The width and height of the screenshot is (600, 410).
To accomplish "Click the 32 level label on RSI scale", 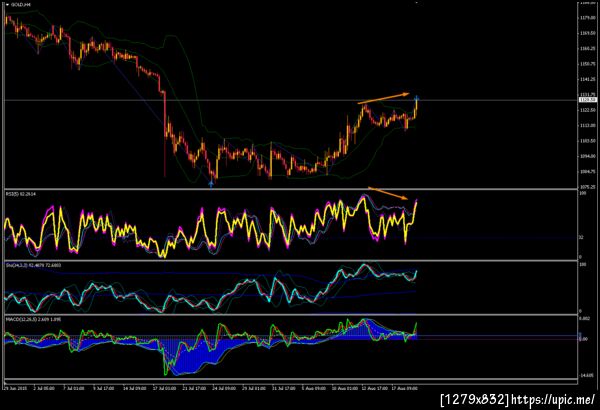I will point(581,237).
